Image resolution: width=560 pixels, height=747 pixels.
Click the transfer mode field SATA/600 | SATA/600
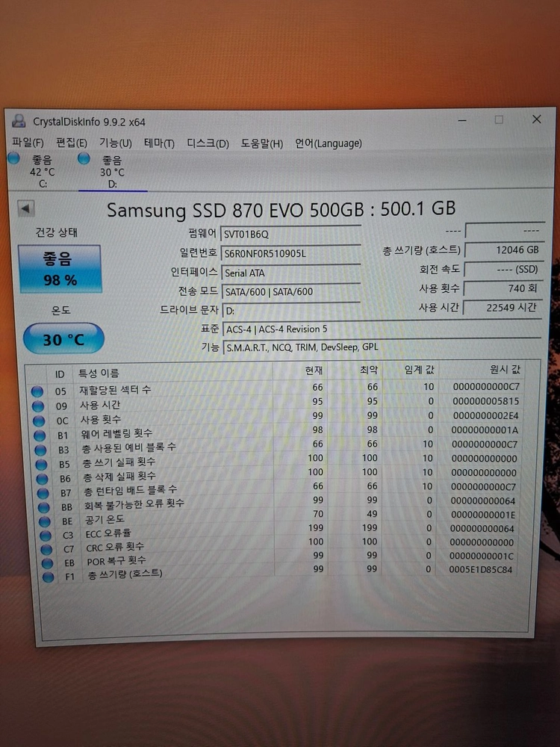click(x=290, y=291)
